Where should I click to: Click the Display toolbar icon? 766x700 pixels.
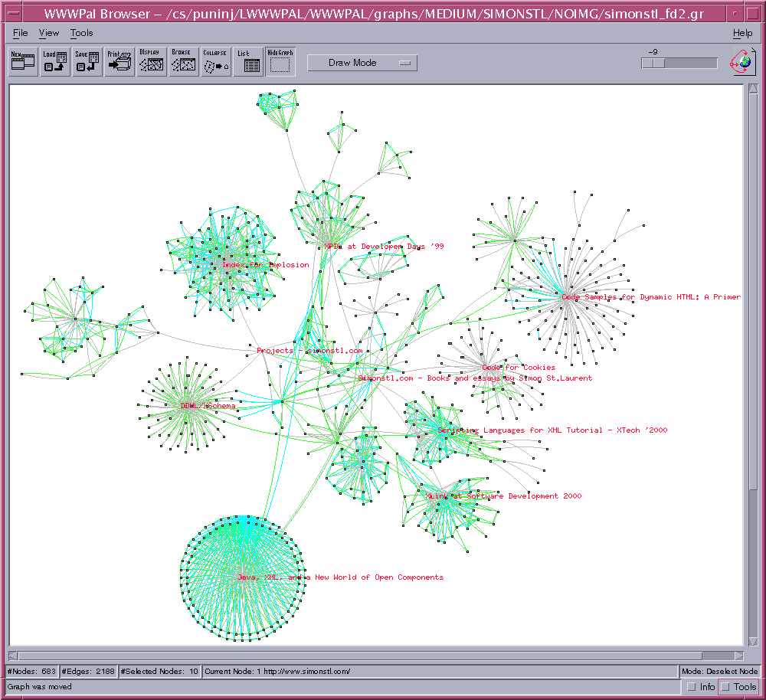151,61
